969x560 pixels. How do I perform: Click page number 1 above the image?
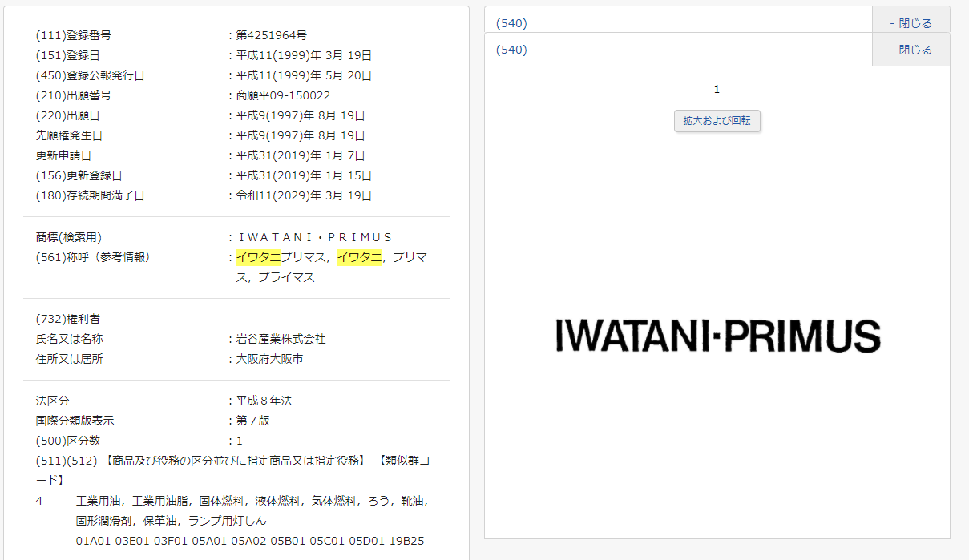click(716, 89)
